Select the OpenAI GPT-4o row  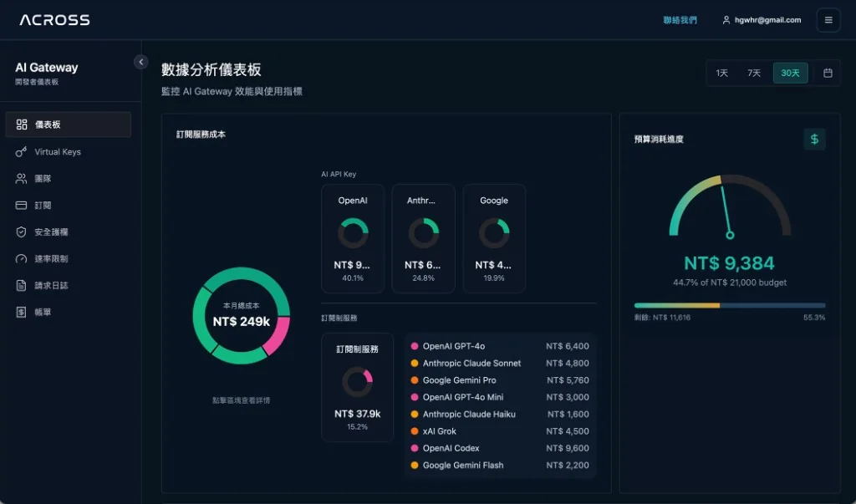click(500, 346)
